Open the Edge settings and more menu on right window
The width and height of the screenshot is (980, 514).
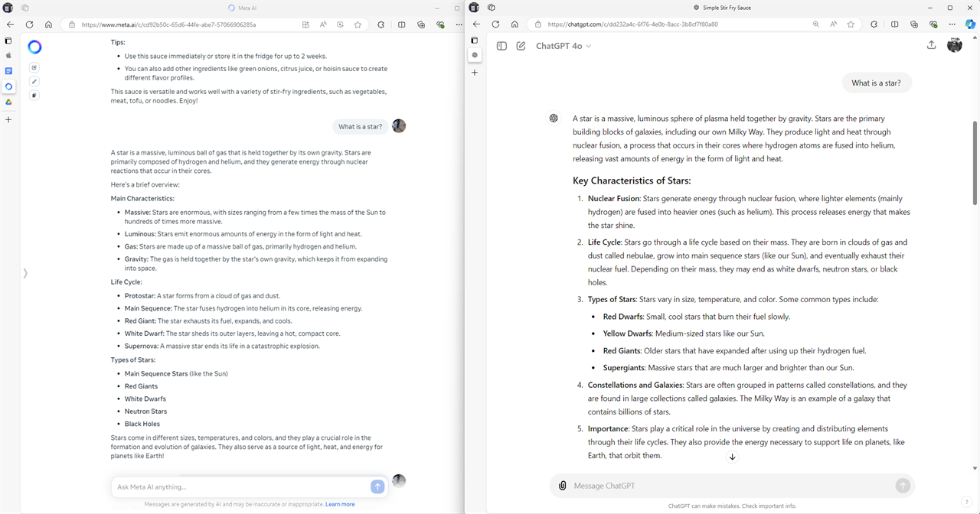coord(952,24)
